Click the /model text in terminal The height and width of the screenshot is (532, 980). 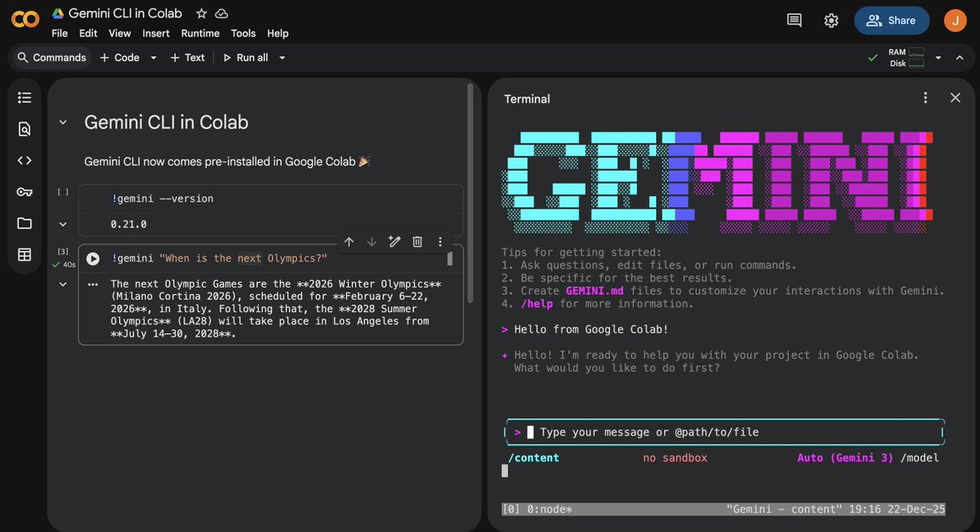point(920,458)
